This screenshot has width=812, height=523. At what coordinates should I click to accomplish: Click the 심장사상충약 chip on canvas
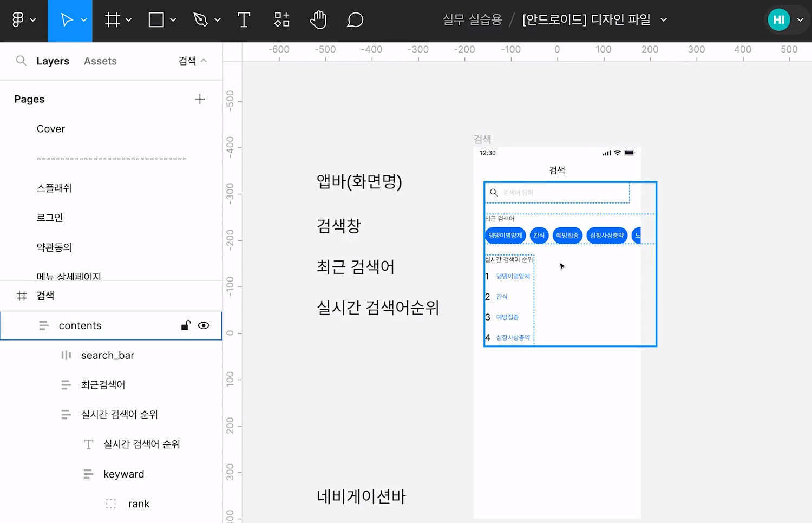[x=607, y=236]
